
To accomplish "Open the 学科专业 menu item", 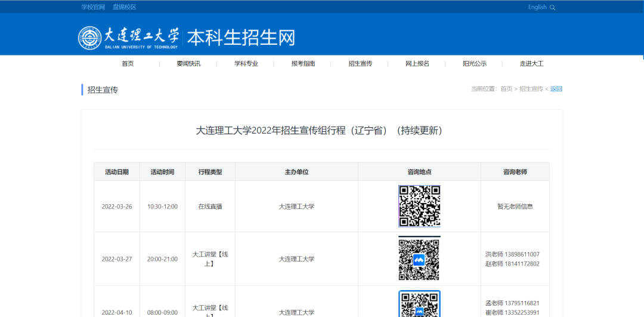I will coord(246,64).
